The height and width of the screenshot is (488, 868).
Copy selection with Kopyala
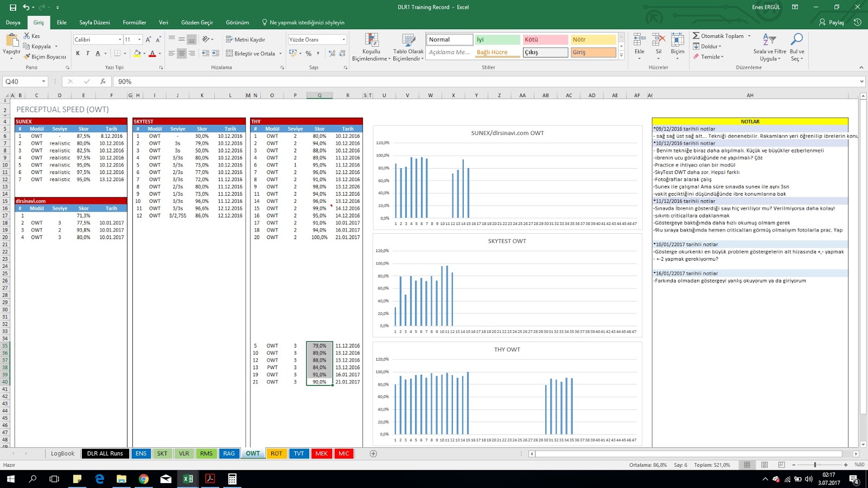(37, 46)
